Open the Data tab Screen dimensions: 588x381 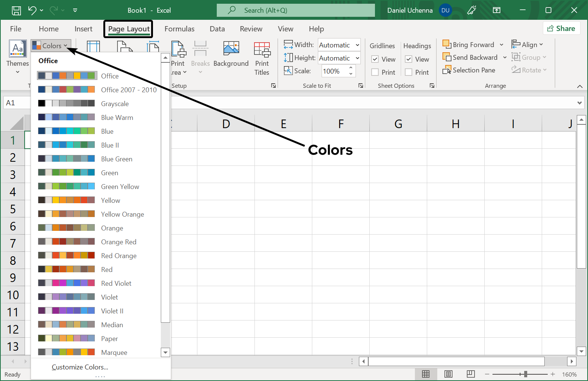click(217, 29)
